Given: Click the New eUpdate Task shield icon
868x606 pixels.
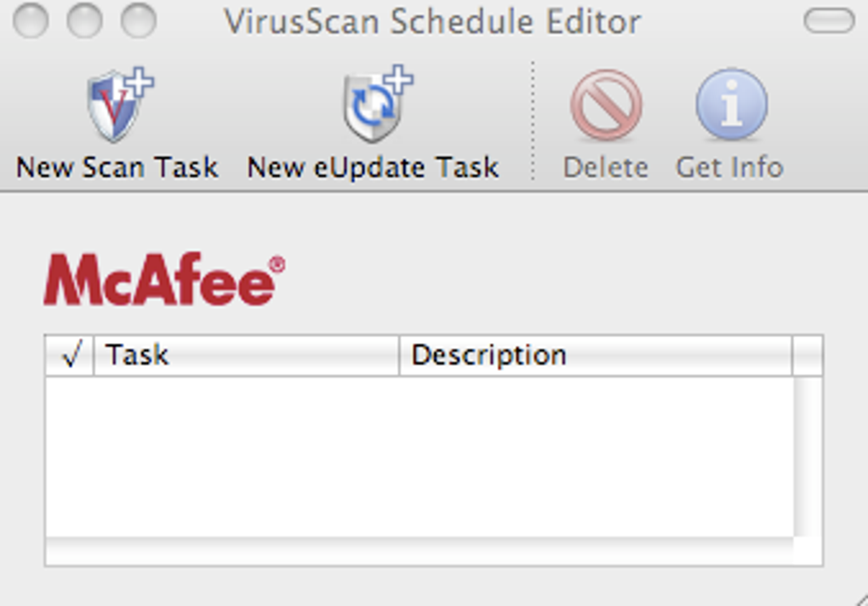Looking at the screenshot, I should (374, 106).
